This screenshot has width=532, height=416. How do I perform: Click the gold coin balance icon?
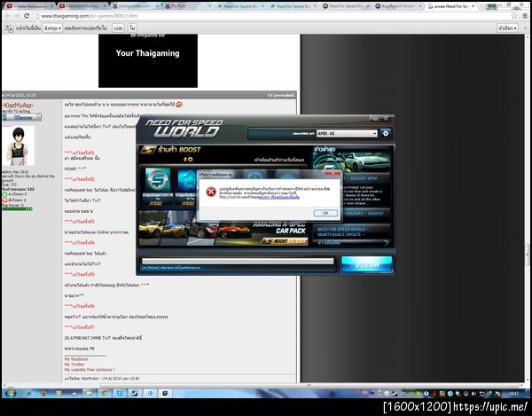tap(191, 159)
